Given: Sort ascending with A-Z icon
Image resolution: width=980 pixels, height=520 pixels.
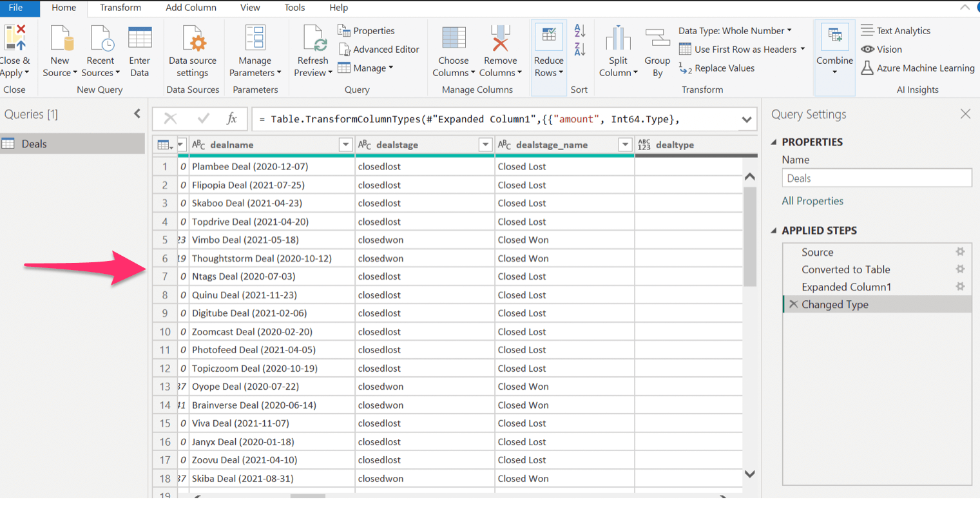Looking at the screenshot, I should [580, 30].
